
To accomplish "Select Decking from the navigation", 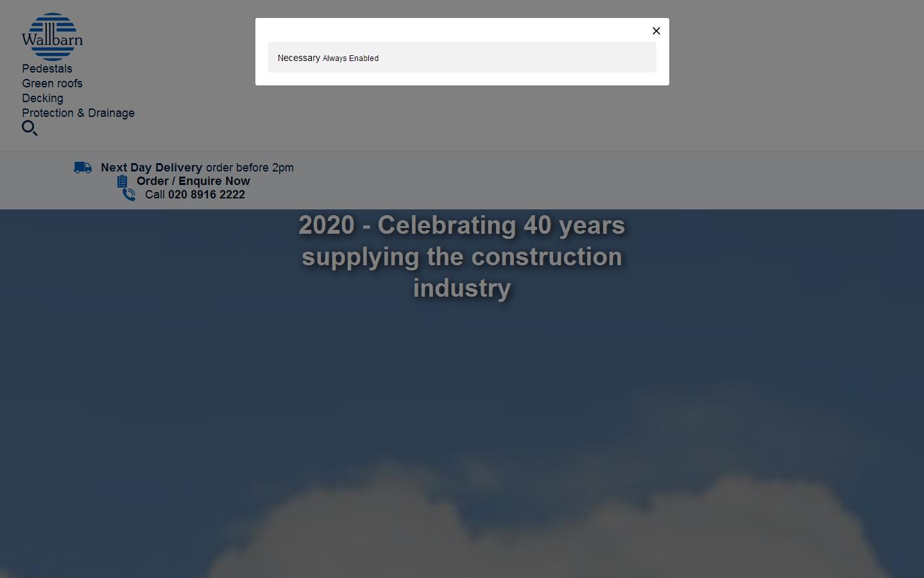I will [x=42, y=98].
